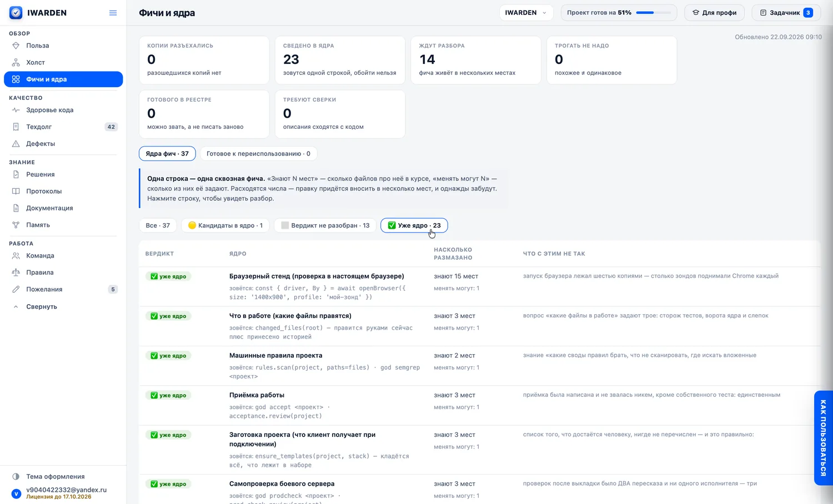Open Память sidebar item
The width and height of the screenshot is (833, 504).
click(63, 225)
